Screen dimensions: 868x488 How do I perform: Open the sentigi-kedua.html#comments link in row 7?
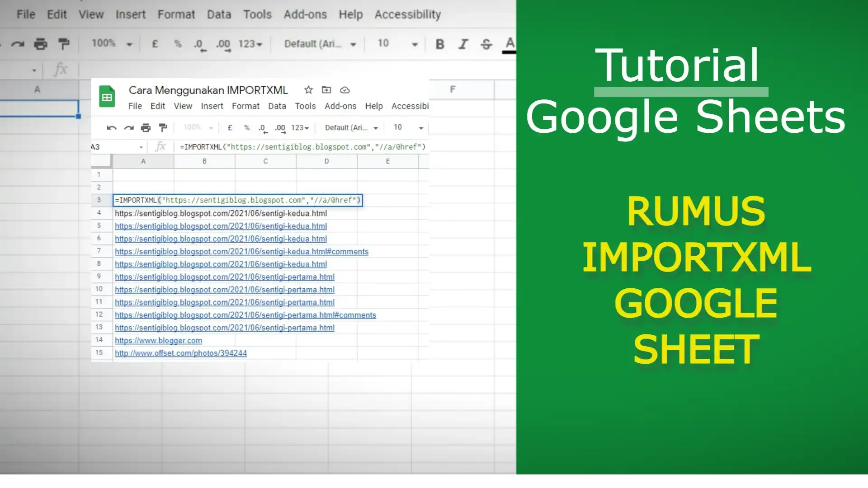tap(241, 252)
